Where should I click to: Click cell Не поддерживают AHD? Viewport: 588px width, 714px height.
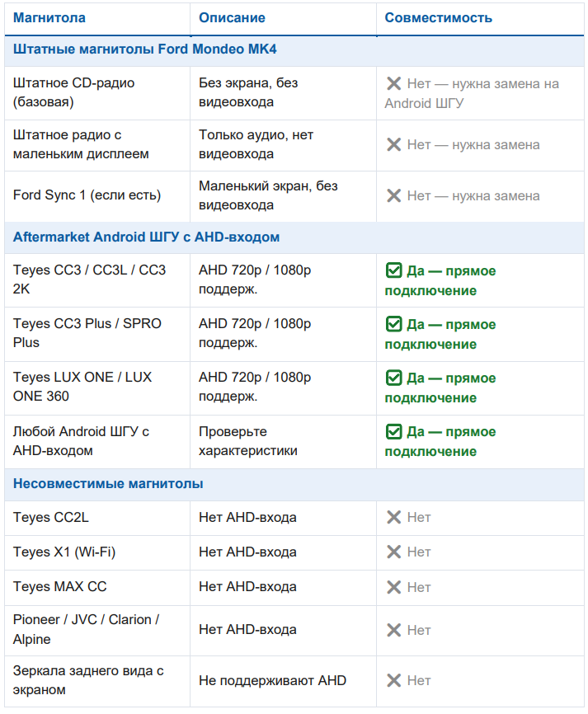[x=283, y=681]
